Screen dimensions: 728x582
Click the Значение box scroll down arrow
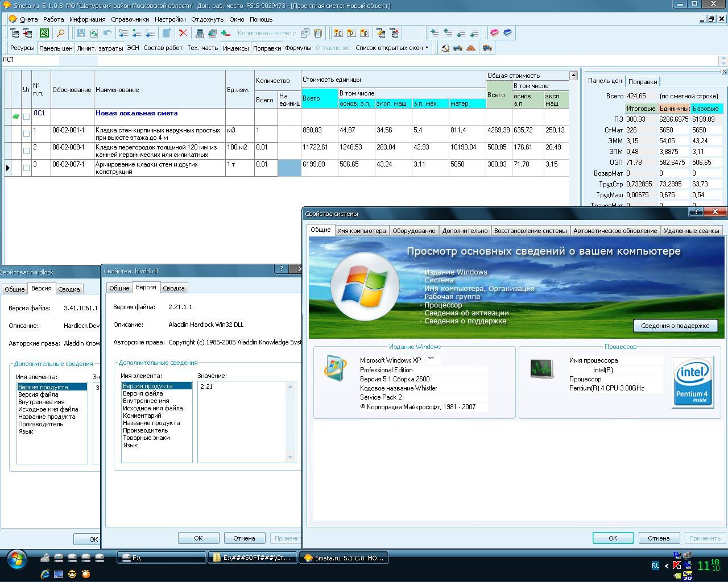coord(291,458)
